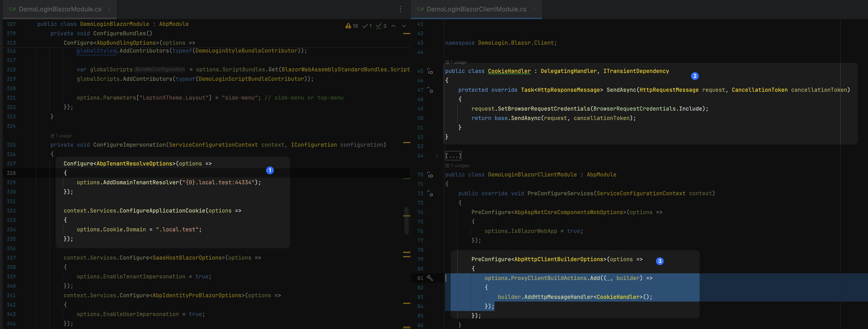Screen dimensions: 868x329
Task: Click the inheritance gutter icon on line 70
Action: 430,174
